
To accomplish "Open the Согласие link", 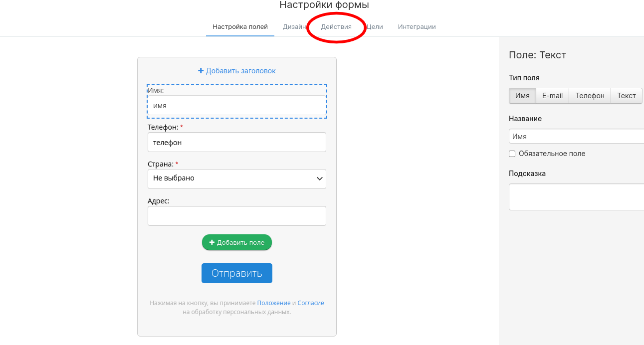I will (x=311, y=303).
